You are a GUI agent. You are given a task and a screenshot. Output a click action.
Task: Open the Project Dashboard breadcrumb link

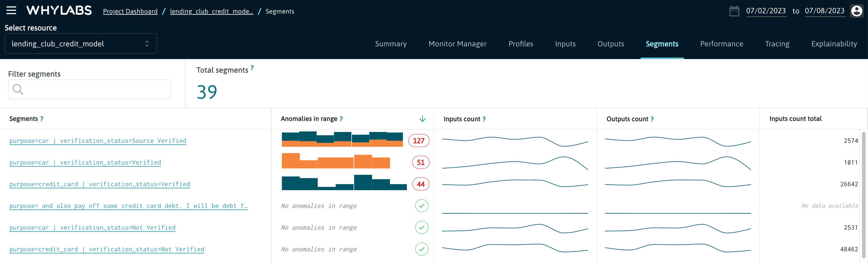(130, 11)
